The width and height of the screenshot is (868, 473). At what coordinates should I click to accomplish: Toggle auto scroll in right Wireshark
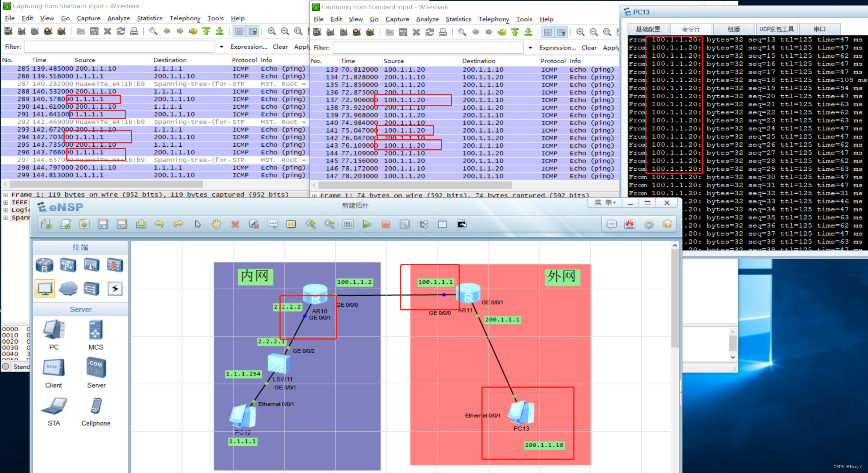pyautogui.click(x=561, y=33)
